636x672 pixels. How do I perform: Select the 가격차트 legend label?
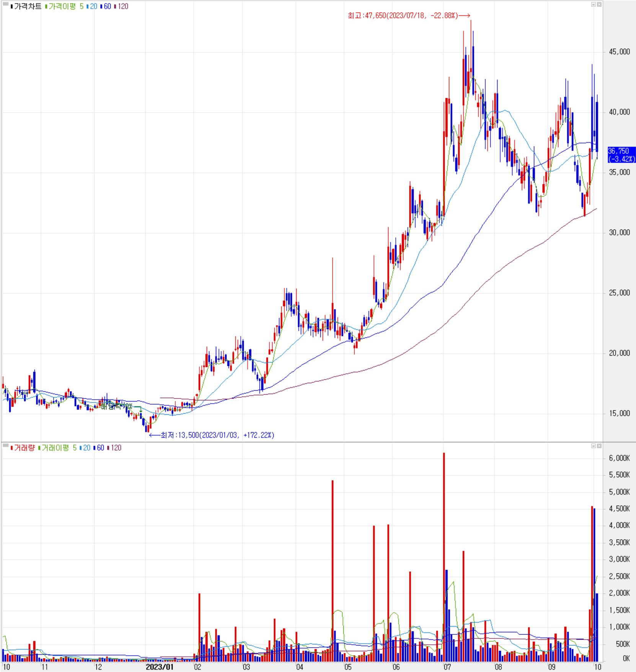coord(28,7)
